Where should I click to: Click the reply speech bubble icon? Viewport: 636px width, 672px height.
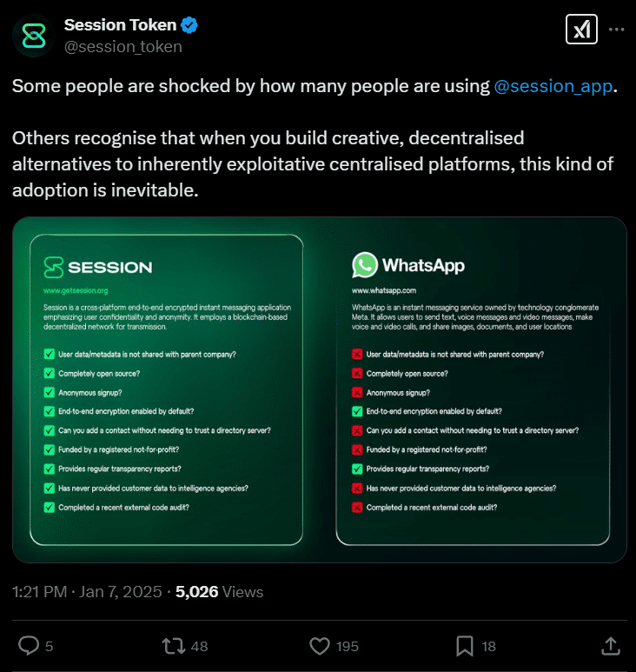click(29, 645)
